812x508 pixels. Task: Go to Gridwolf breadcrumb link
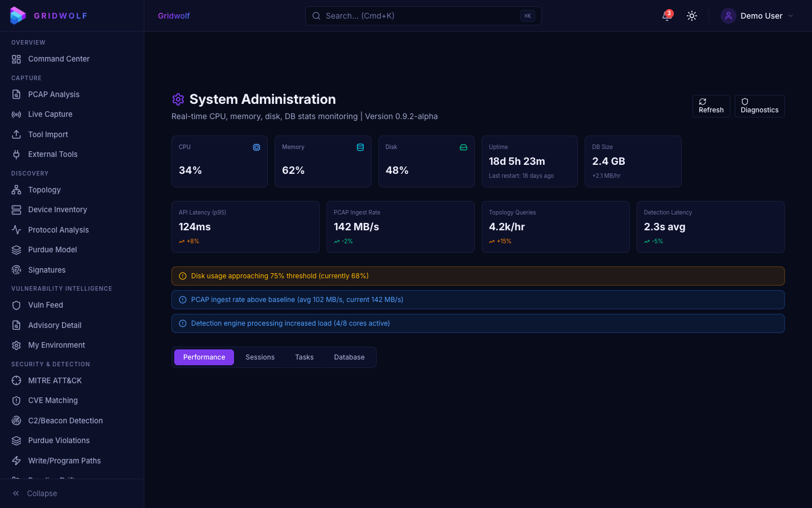coord(174,16)
